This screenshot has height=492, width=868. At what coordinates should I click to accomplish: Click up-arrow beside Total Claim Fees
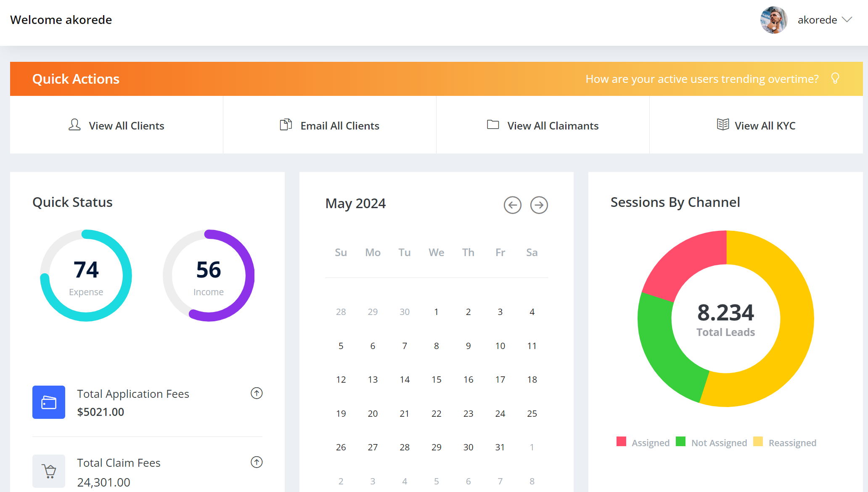(257, 462)
